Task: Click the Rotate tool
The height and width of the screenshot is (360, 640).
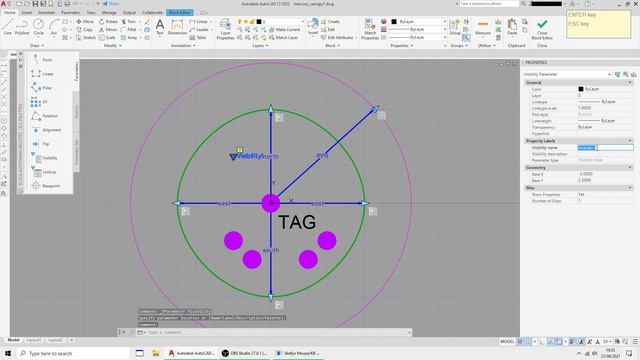Action: [x=108, y=21]
